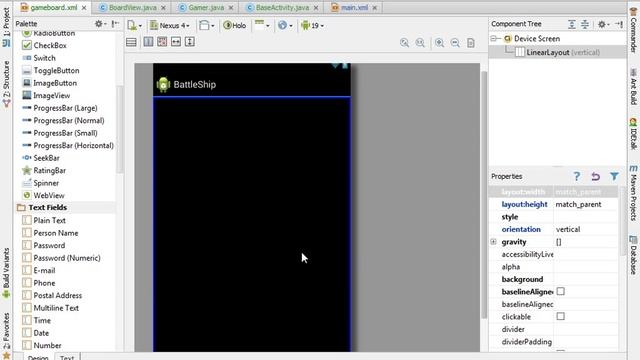Hide the Component Tree panel
Screen dimensions: 640x360
tap(619, 24)
